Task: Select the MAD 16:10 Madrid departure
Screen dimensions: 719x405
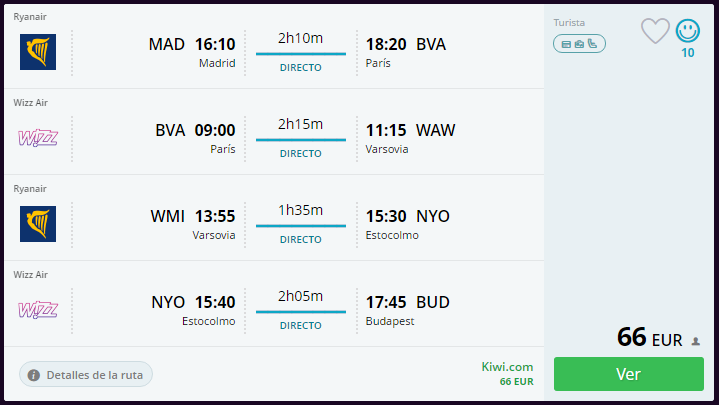Action: (192, 52)
